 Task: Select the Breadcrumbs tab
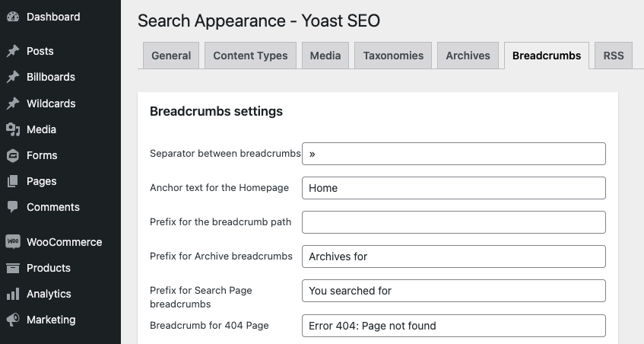pos(547,56)
